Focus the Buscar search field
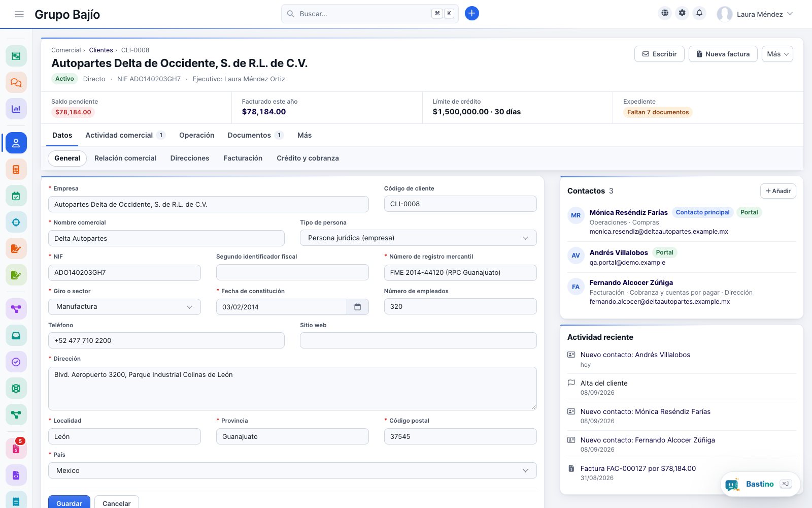The image size is (812, 508). point(370,14)
